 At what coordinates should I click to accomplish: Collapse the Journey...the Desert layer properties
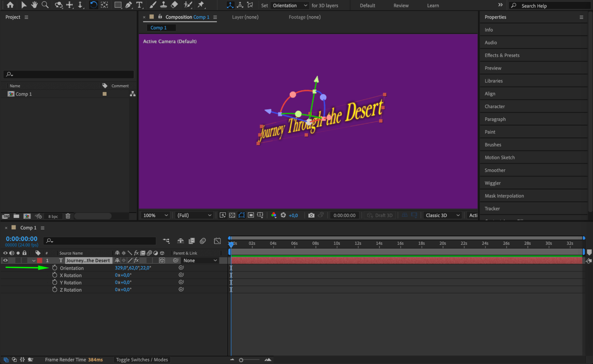tap(34, 261)
